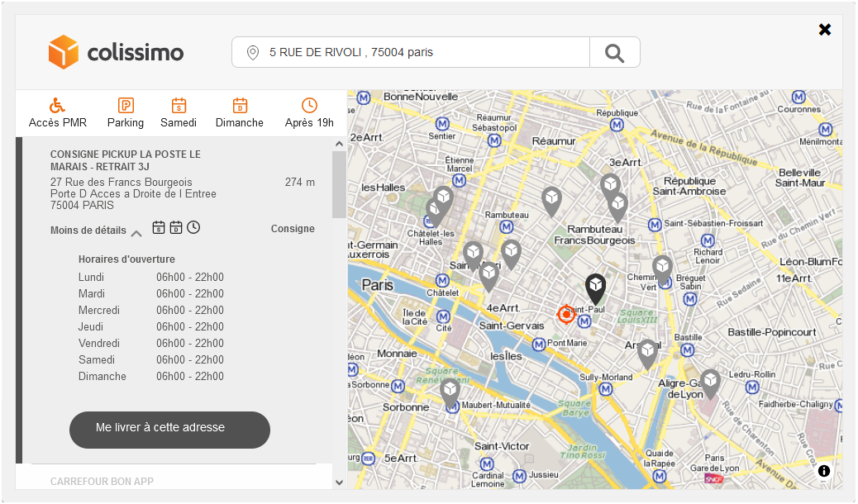Click the list scrollbar thumb
The width and height of the screenshot is (858, 504).
click(x=339, y=184)
